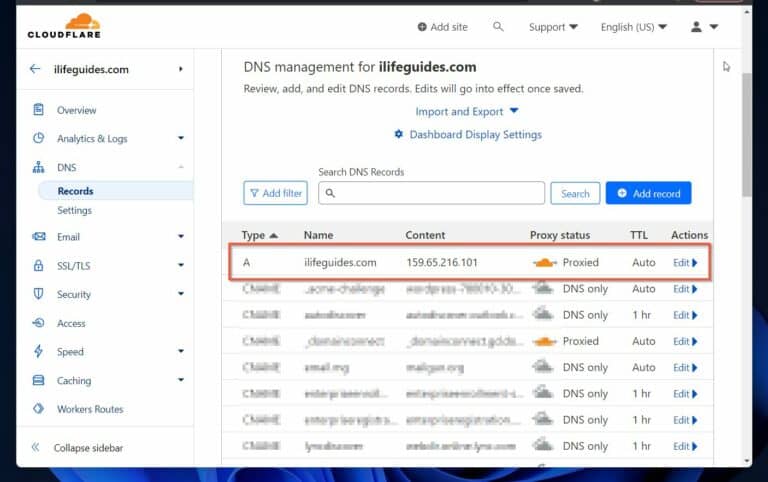Expand the Support dropdown
The image size is (768, 482).
point(553,27)
